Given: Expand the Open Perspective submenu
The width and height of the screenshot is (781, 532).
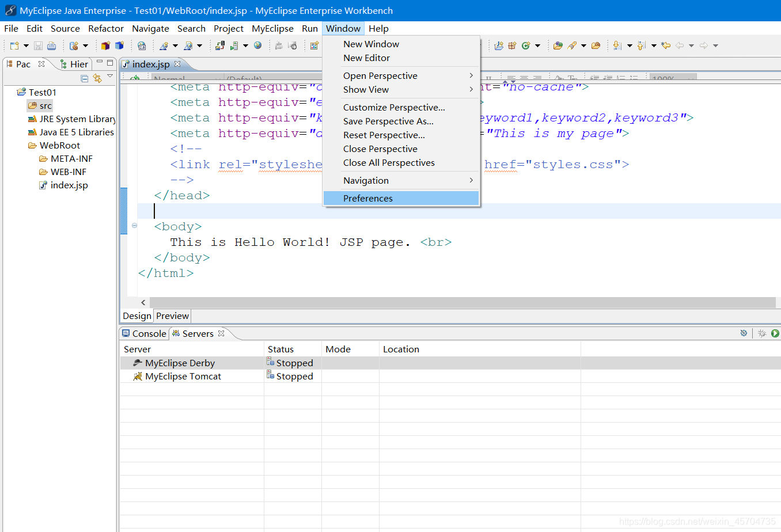Looking at the screenshot, I should pyautogui.click(x=401, y=75).
